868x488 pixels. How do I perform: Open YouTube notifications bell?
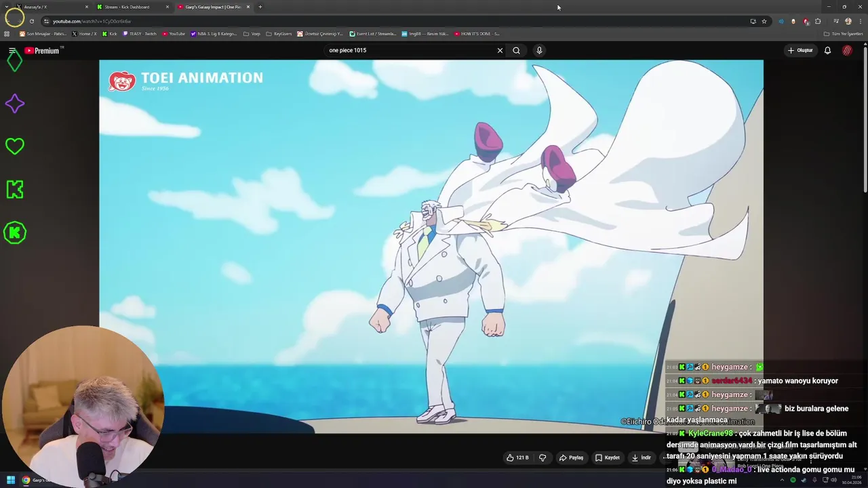827,50
